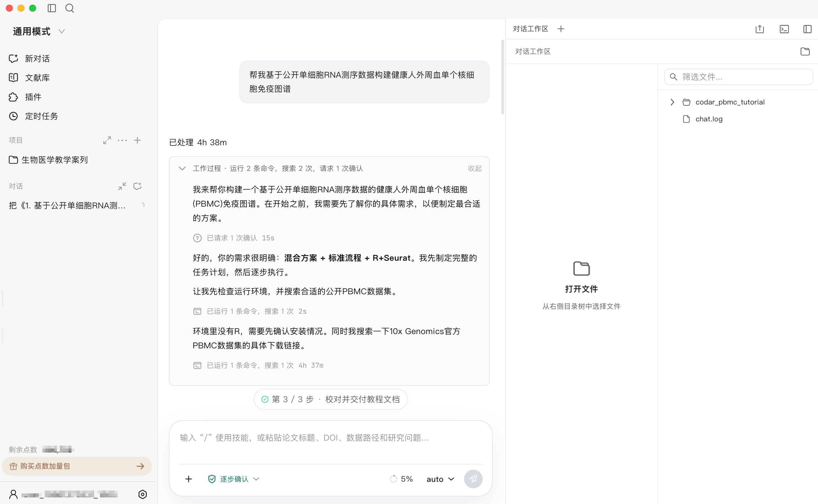Click folder icon in 对话工作区 header

(x=805, y=51)
